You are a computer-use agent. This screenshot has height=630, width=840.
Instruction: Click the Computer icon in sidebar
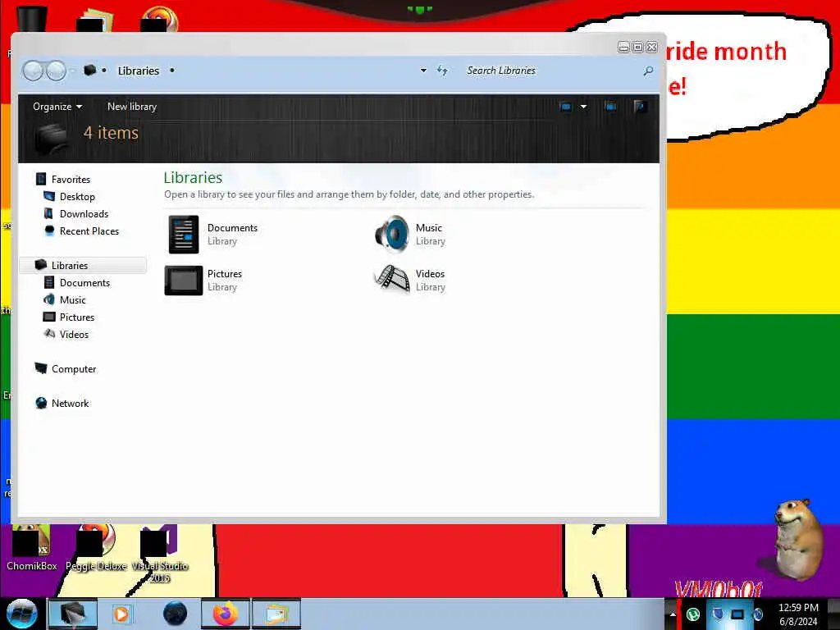click(x=41, y=368)
